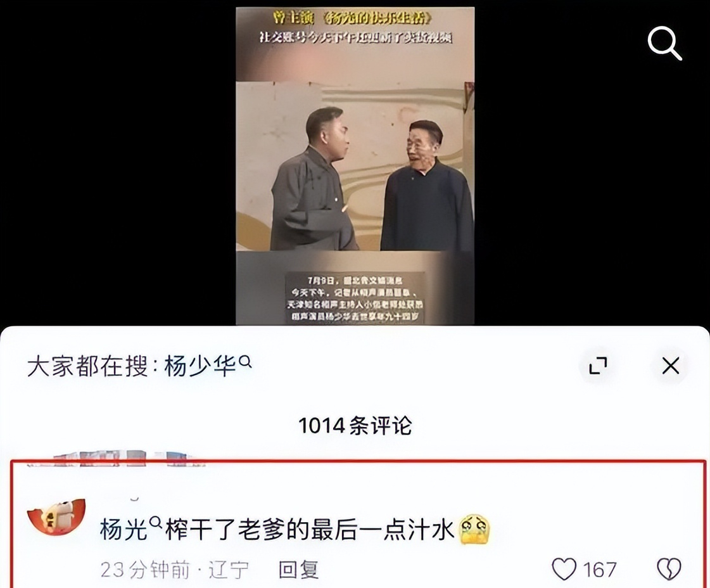Tap the 167 like count
710x588 pixels.
600,570
